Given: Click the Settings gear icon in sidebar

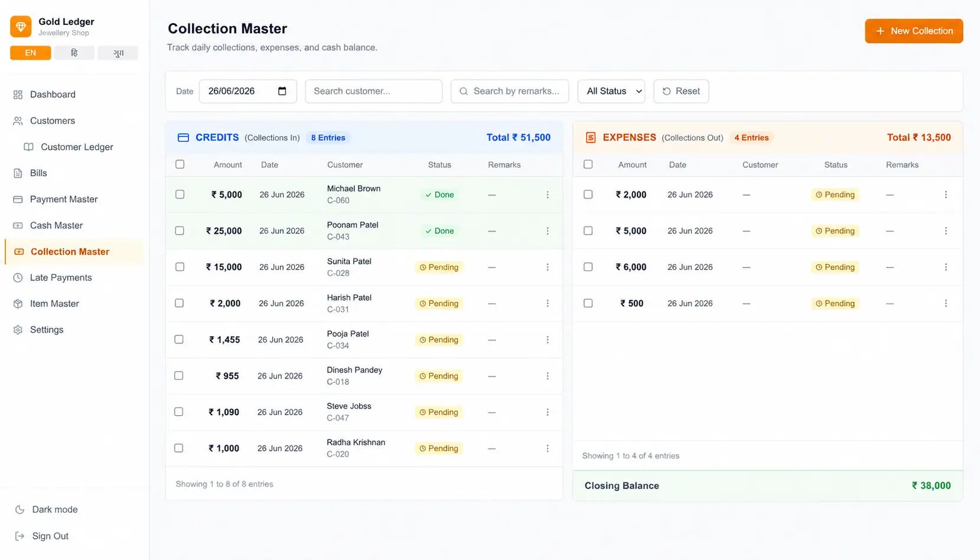Looking at the screenshot, I should click(18, 330).
